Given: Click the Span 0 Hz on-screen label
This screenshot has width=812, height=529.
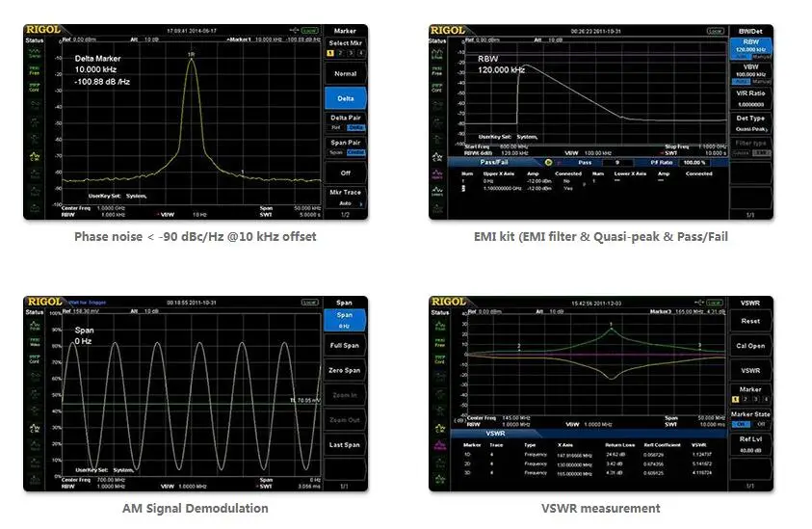Looking at the screenshot, I should (84, 335).
